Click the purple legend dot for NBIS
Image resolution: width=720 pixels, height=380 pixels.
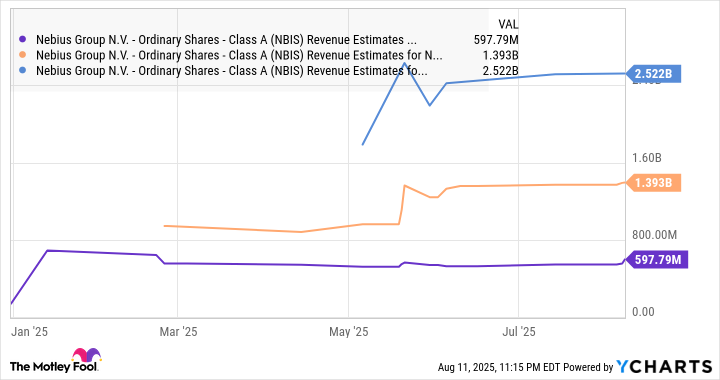22,40
